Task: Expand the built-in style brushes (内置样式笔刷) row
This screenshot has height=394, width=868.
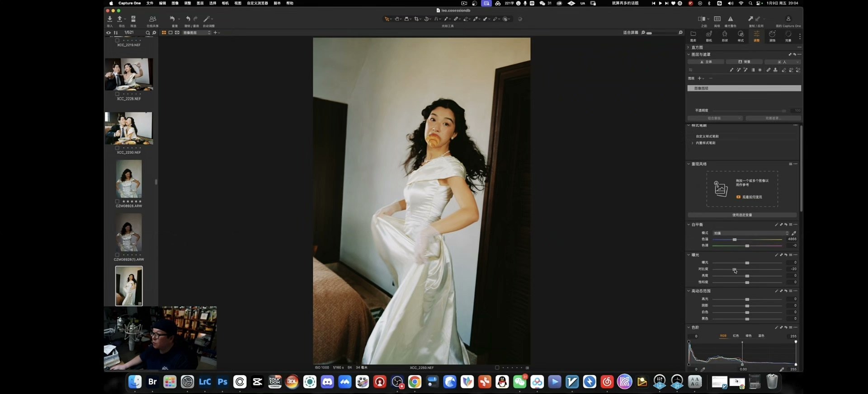Action: tap(693, 143)
